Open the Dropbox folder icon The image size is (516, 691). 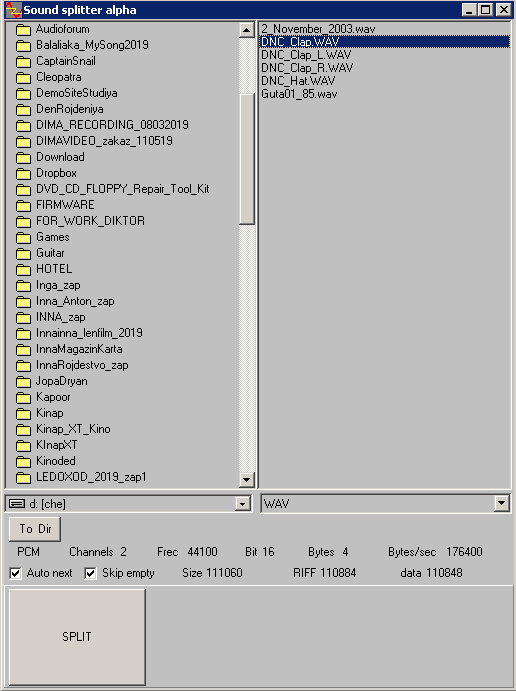coord(23,173)
